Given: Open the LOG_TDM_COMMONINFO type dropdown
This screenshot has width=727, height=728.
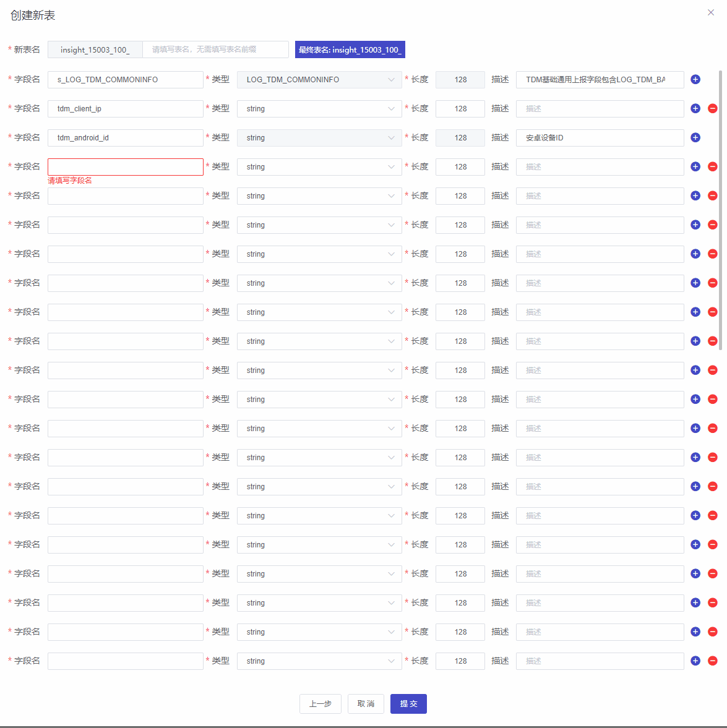Looking at the screenshot, I should coord(319,80).
